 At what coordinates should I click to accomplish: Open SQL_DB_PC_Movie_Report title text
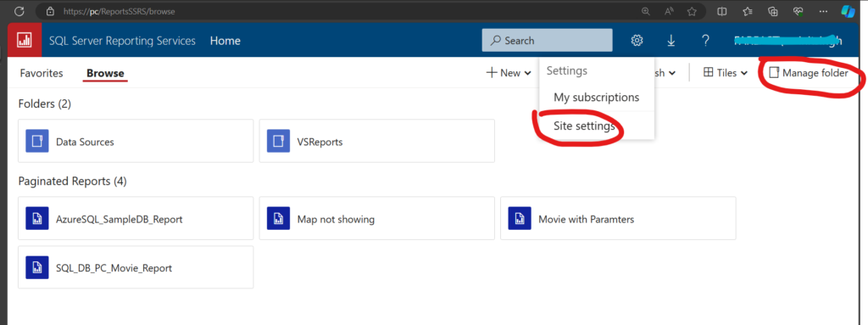point(114,268)
